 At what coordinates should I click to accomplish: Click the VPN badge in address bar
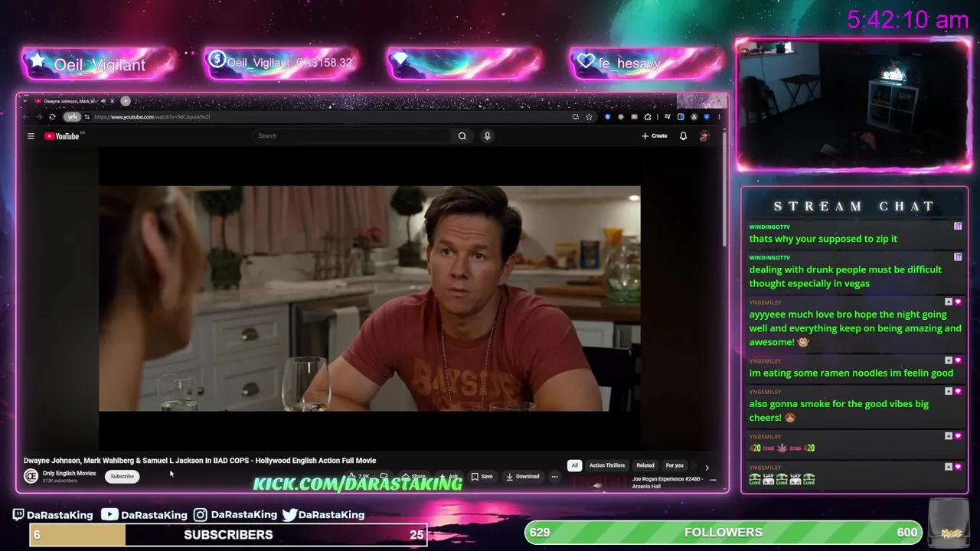click(72, 117)
